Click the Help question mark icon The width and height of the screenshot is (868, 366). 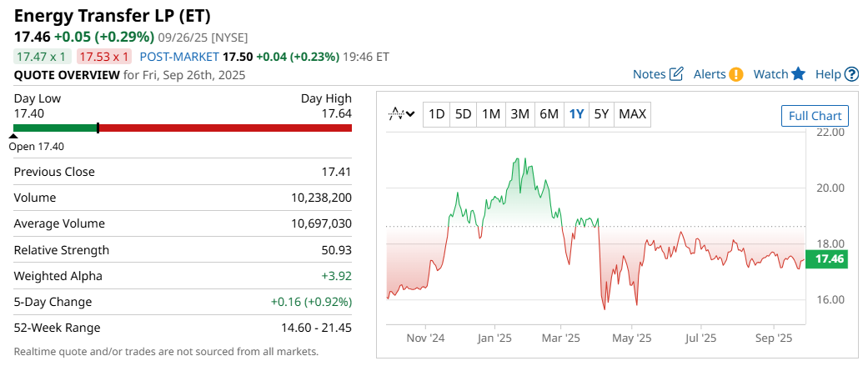click(x=851, y=74)
